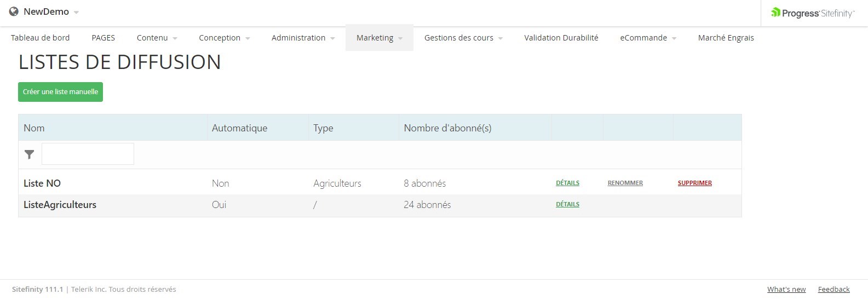Open the Contenu dropdown menu
Screen dimensions: 868x300
157,38
